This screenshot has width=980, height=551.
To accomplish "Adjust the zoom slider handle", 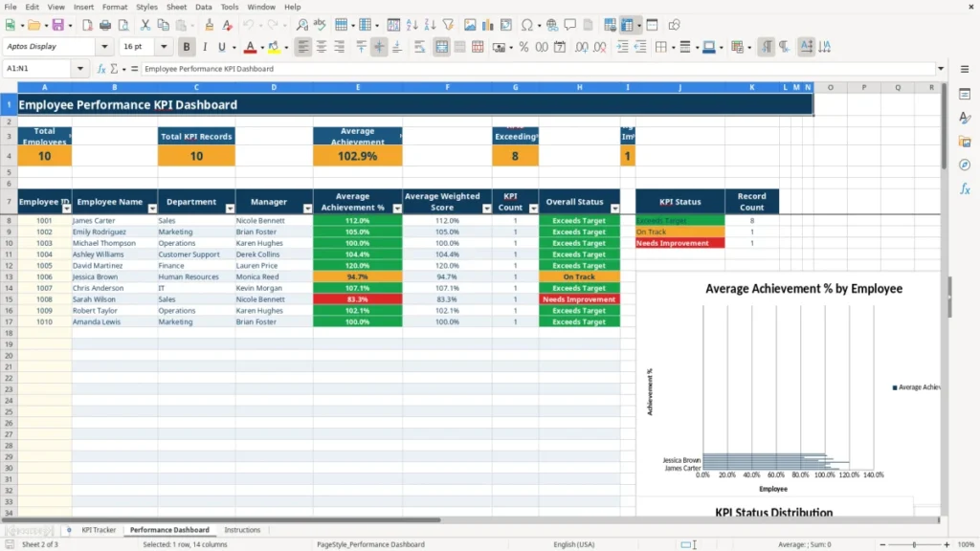I will (914, 544).
